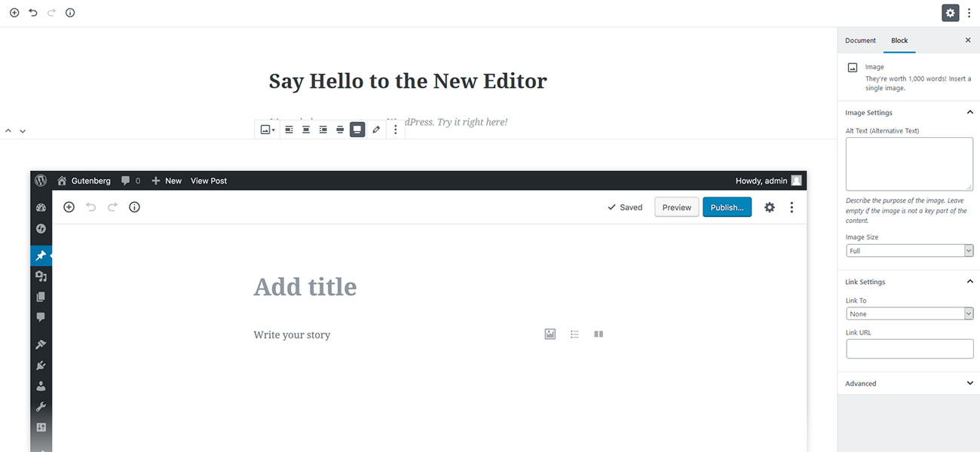
Task: Open the Image Size dropdown
Action: tap(910, 251)
